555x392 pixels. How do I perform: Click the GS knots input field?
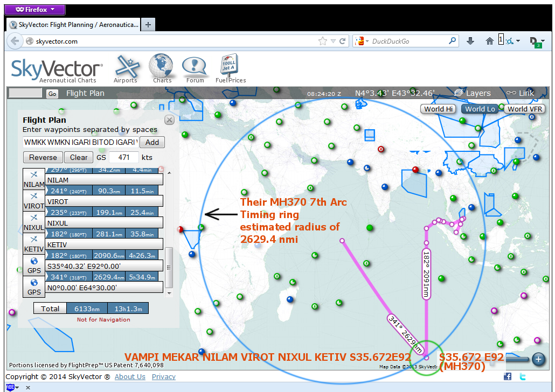pos(124,157)
